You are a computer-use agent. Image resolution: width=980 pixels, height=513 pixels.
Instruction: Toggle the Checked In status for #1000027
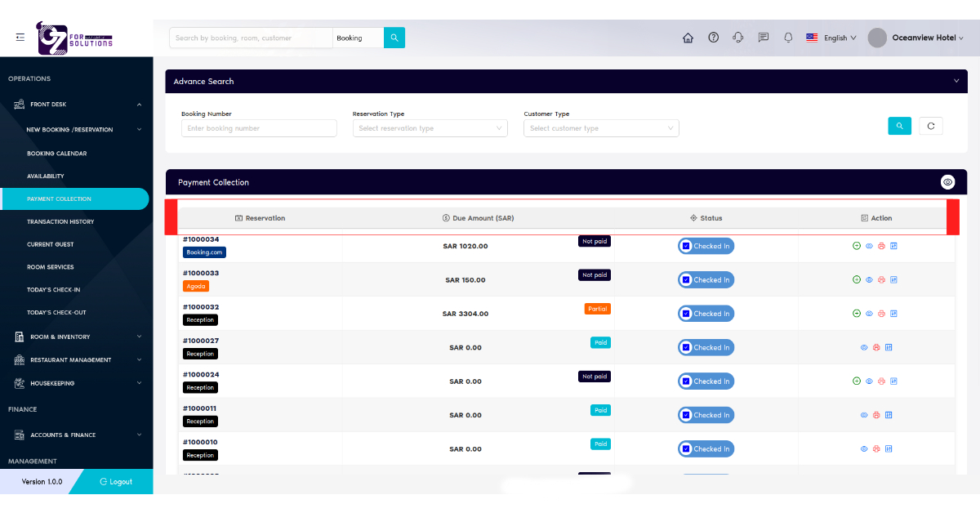[x=706, y=347]
